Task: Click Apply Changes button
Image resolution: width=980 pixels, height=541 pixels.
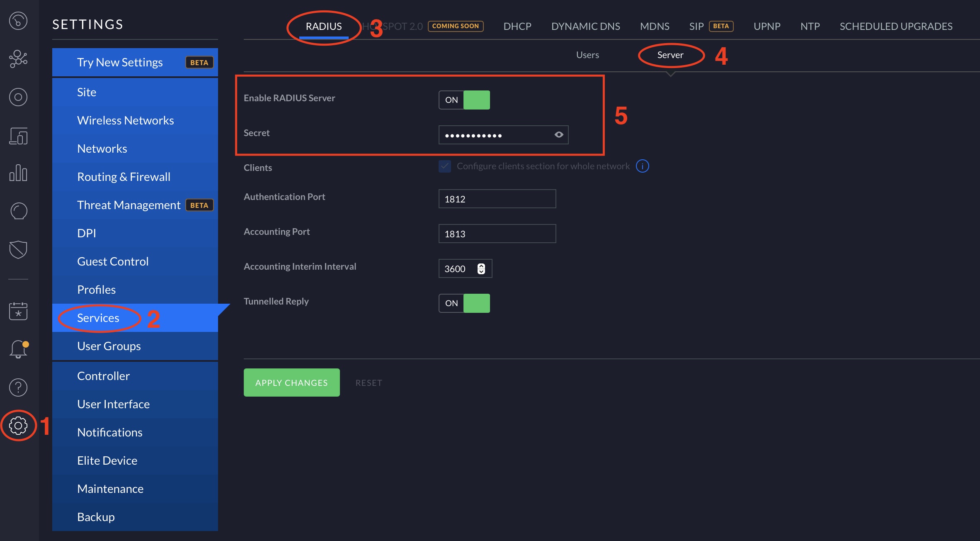Action: pyautogui.click(x=291, y=383)
